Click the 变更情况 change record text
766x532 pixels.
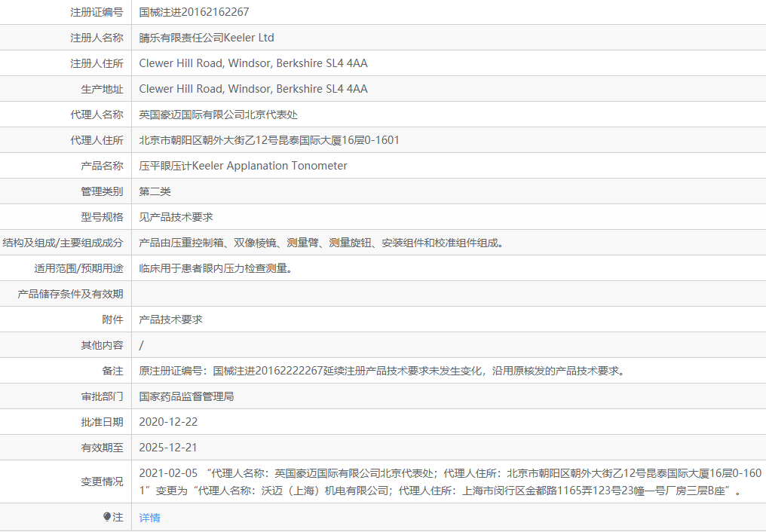[339, 486]
